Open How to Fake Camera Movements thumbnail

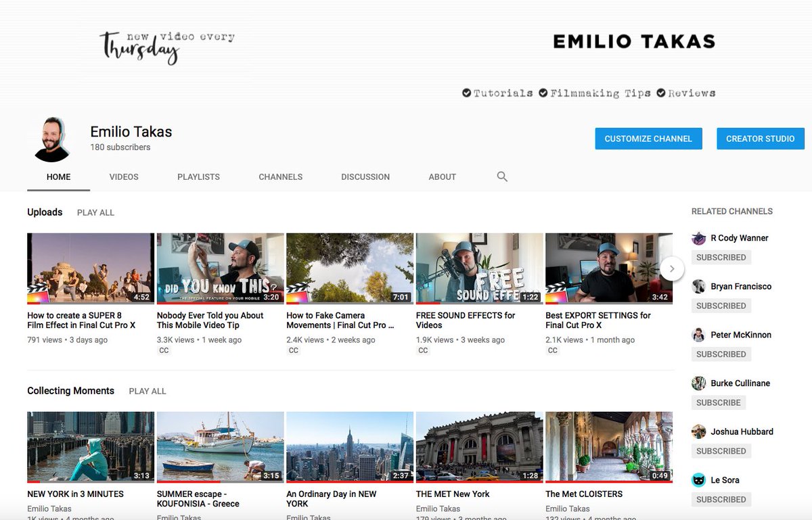click(x=350, y=268)
